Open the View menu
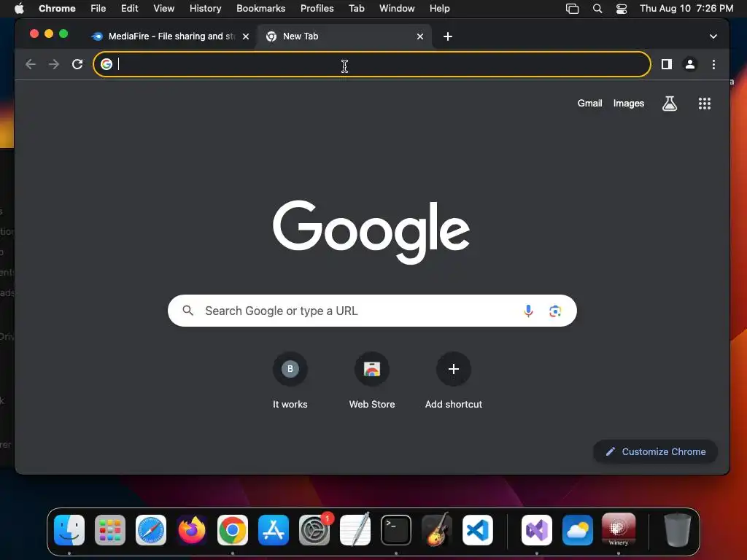The height and width of the screenshot is (560, 747). click(x=164, y=9)
